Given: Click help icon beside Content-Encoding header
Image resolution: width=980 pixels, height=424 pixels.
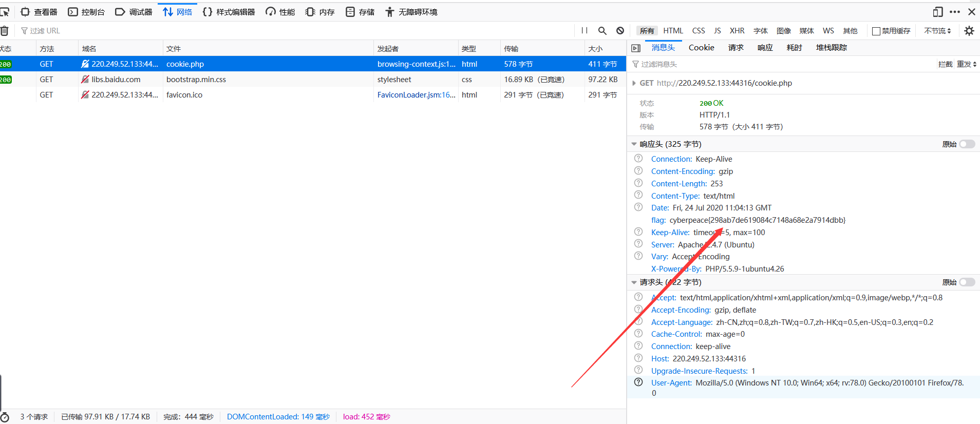Looking at the screenshot, I should pos(638,171).
